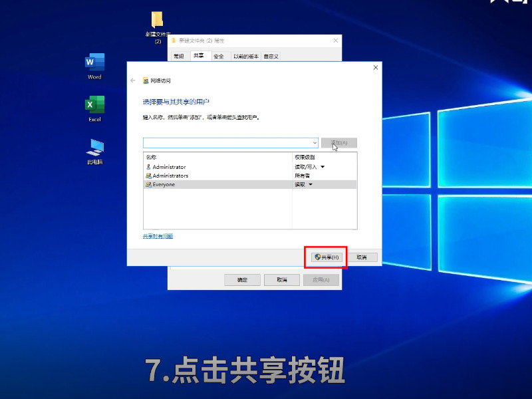Click the 添加(A) button
This screenshot has height=399, width=532.
click(339, 143)
